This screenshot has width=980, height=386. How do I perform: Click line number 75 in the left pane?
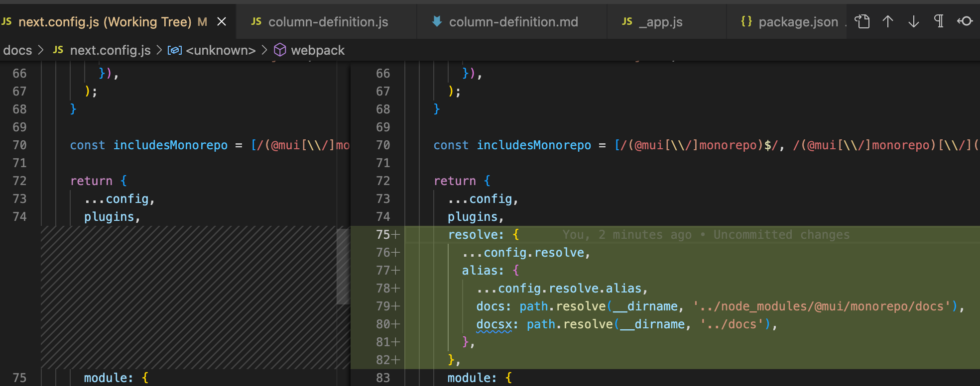(x=19, y=378)
